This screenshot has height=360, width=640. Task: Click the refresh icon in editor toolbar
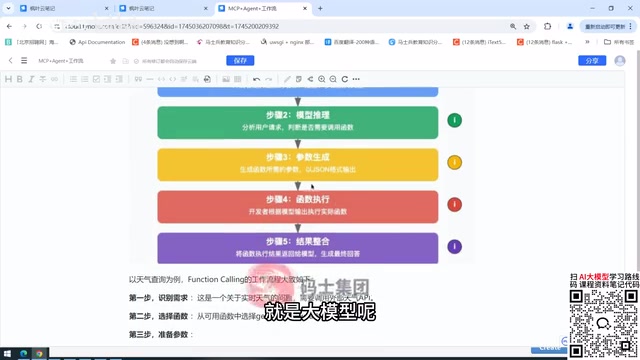pos(345,79)
